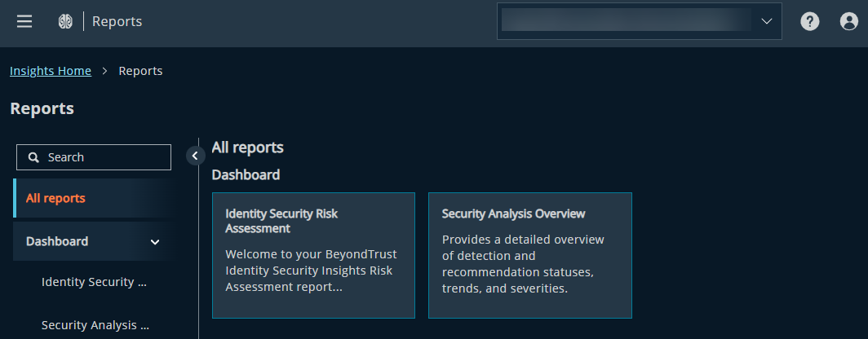868x339 pixels.
Task: Click the magnifier icon in Search box
Action: pos(33,157)
